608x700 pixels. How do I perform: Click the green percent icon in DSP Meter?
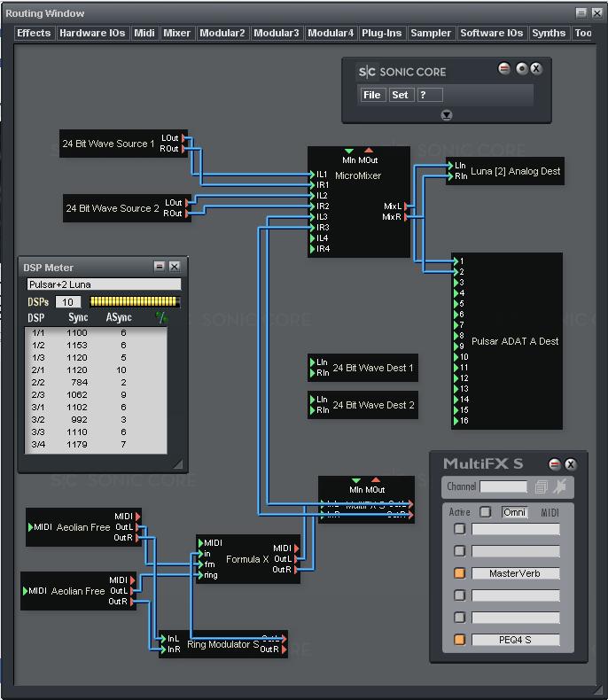[161, 317]
